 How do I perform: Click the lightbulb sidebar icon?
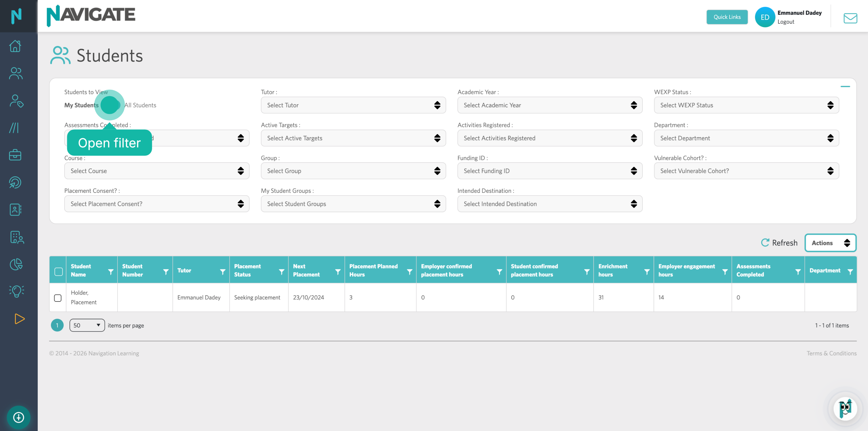pos(16,291)
